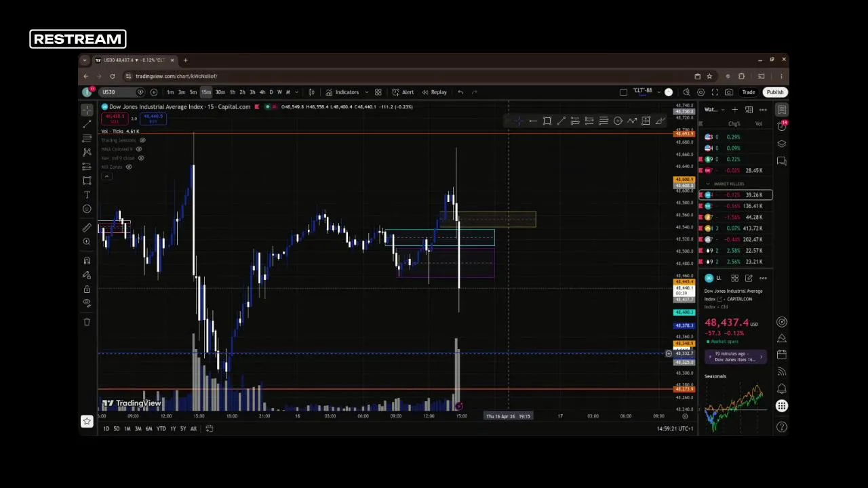Toggle stay in drawing mode pencil-lock icon
Screen dimensions: 868x488
[87, 274]
